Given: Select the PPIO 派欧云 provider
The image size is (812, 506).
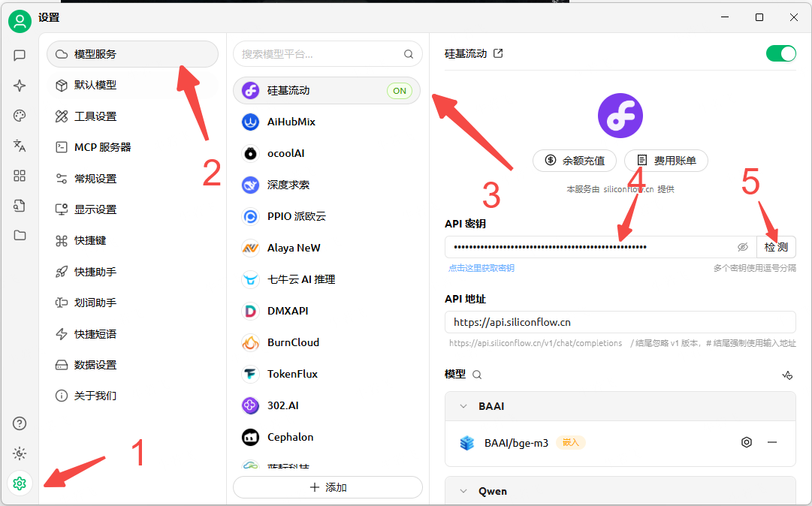Looking at the screenshot, I should coord(327,217).
